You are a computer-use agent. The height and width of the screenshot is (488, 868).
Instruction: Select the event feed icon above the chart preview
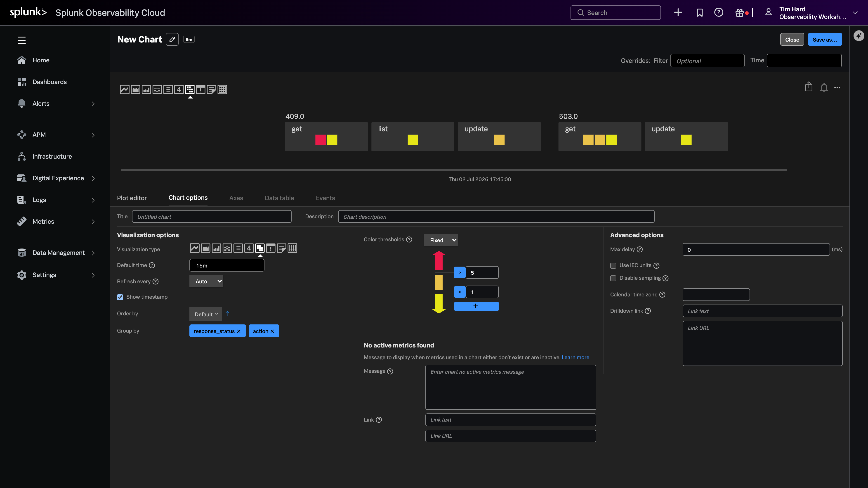[x=200, y=89]
